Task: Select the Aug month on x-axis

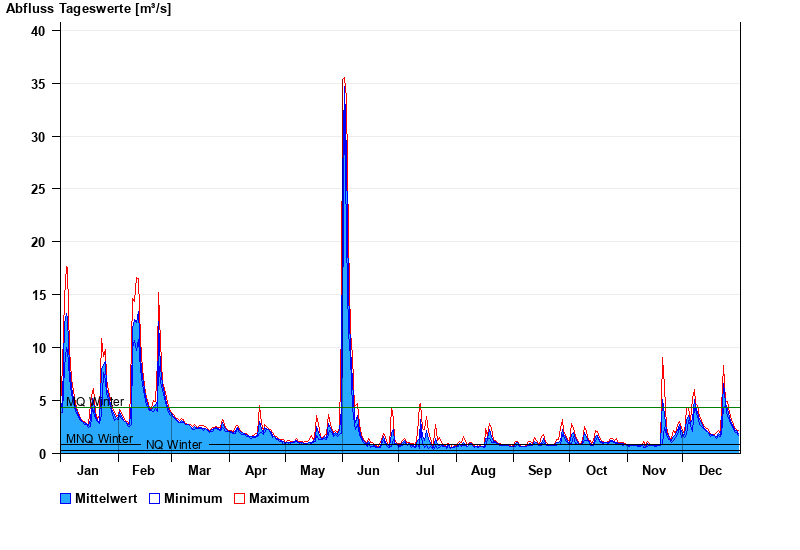Action: click(483, 471)
